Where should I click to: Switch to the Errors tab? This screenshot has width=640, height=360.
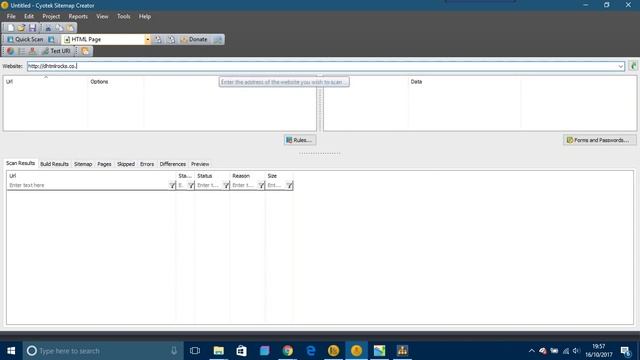pos(147,164)
